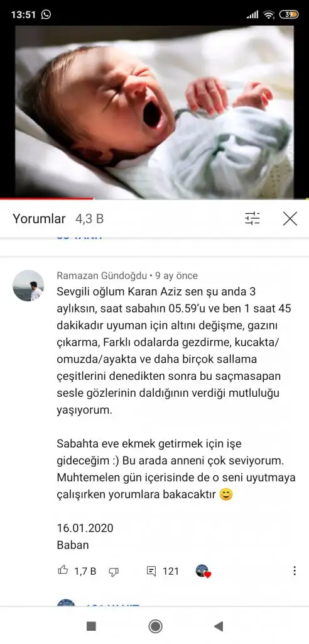Close the Yorumlar comments panel
Image resolution: width=309 pixels, height=644 pixels.
pos(290,218)
